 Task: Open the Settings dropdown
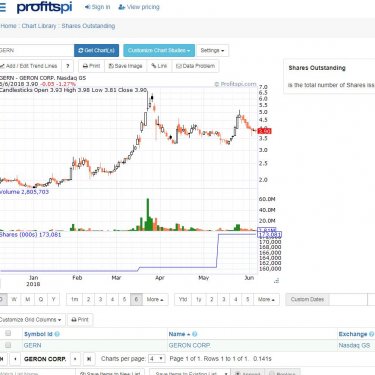pos(212,50)
